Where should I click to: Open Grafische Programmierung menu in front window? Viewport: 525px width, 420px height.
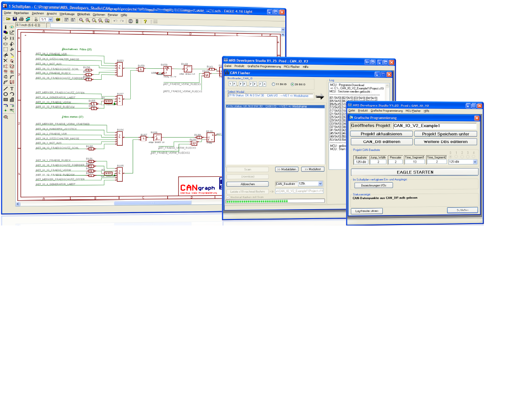[x=387, y=111]
